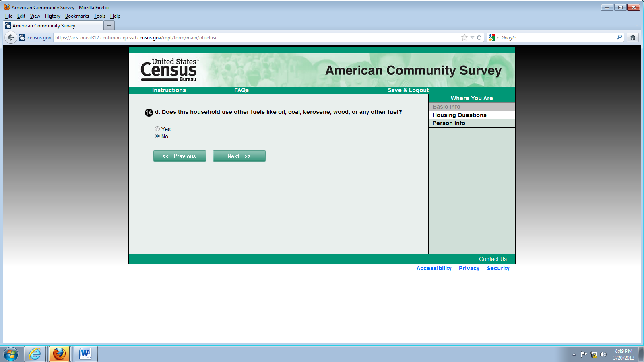Open the Security link
Screen dimensions: 644x362
click(x=498, y=268)
